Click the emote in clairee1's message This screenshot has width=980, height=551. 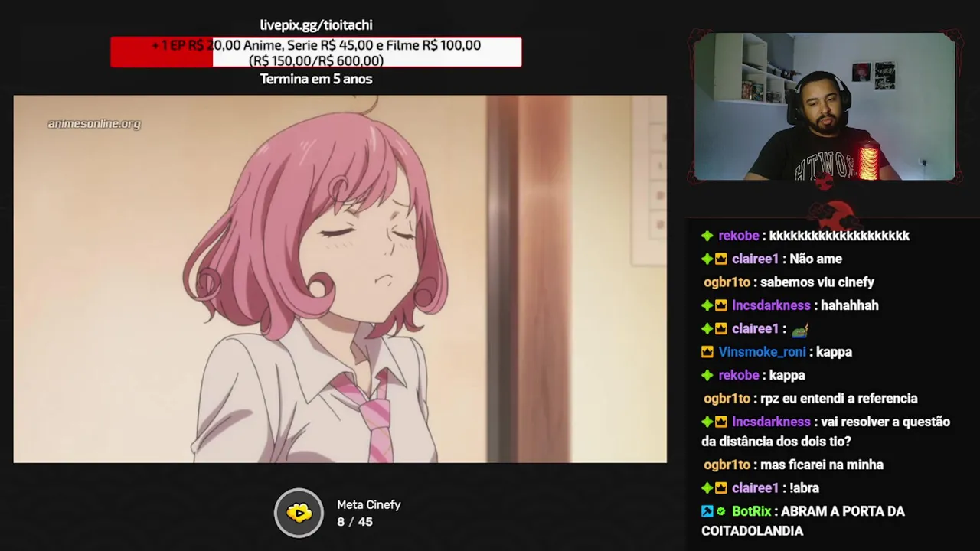click(x=800, y=329)
